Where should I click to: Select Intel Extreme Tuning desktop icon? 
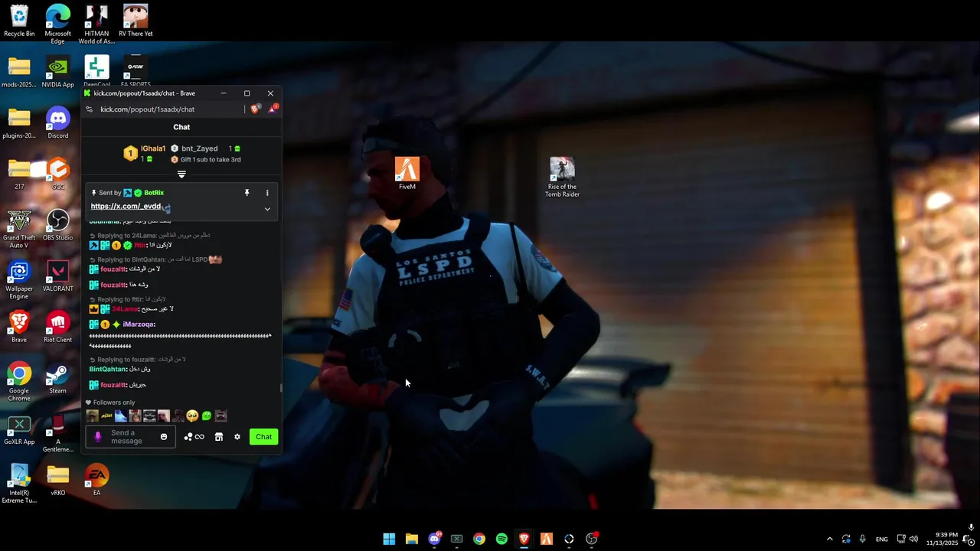tap(19, 484)
